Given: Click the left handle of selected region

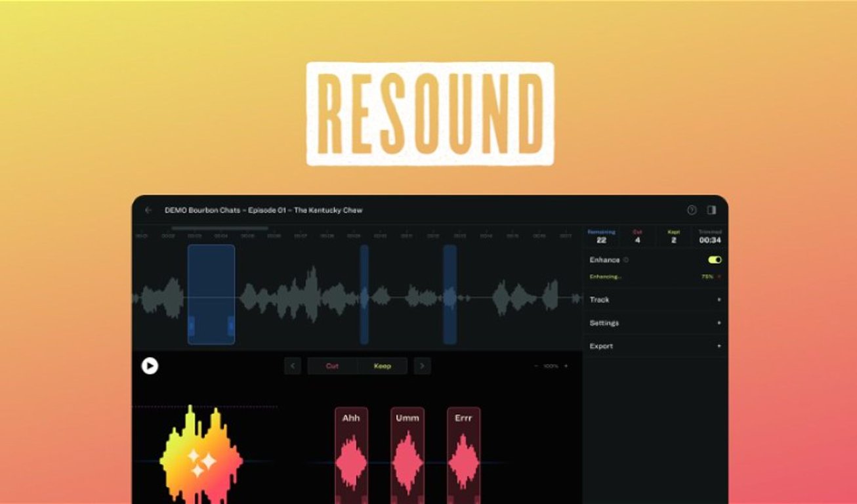Looking at the screenshot, I should coord(192,325).
